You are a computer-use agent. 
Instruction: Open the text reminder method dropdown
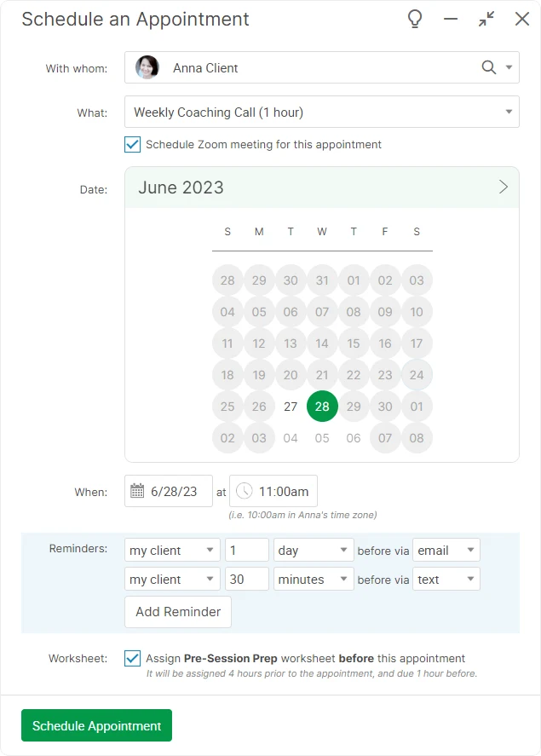[446, 579]
